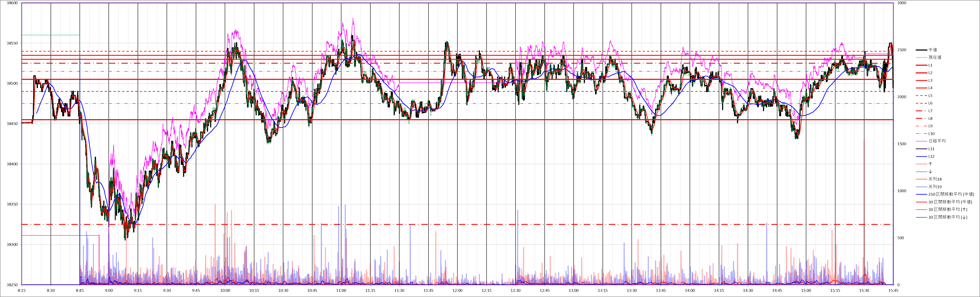
Task: Click the L3 legend entry
Action: [x=924, y=80]
